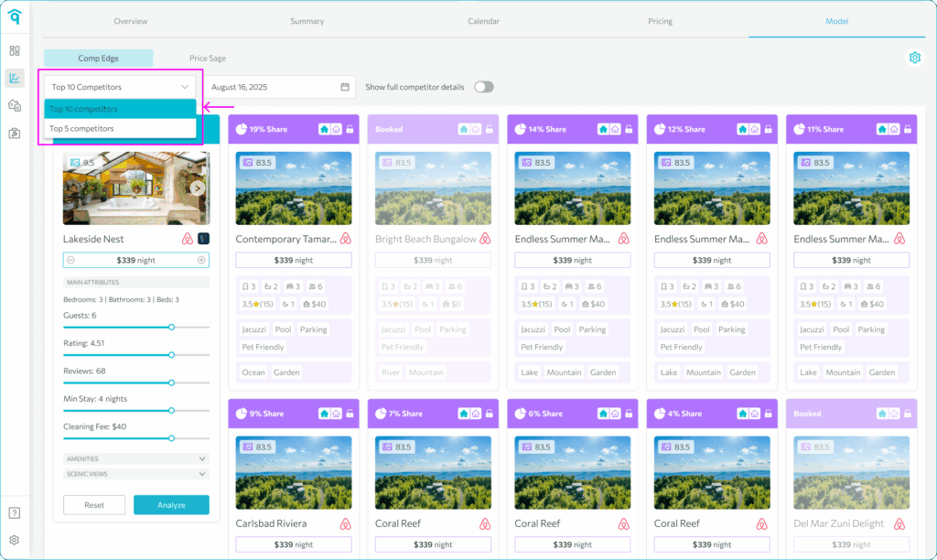Open the Contemporary Tamar listing title

coord(285,239)
